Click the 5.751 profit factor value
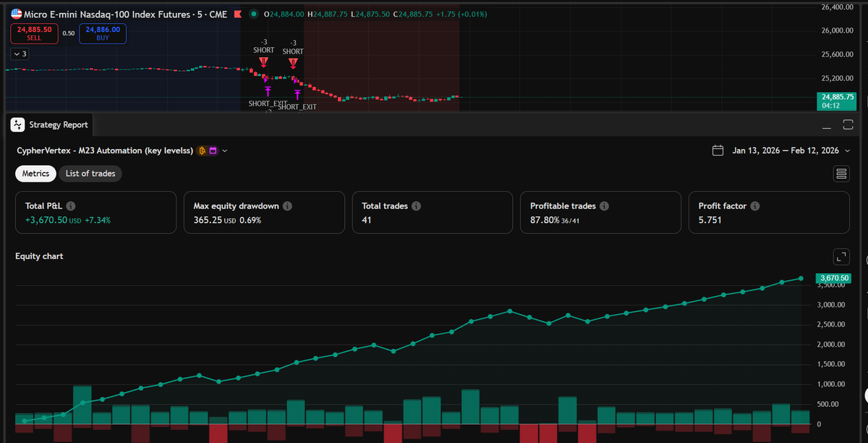868x443 pixels. 710,220
